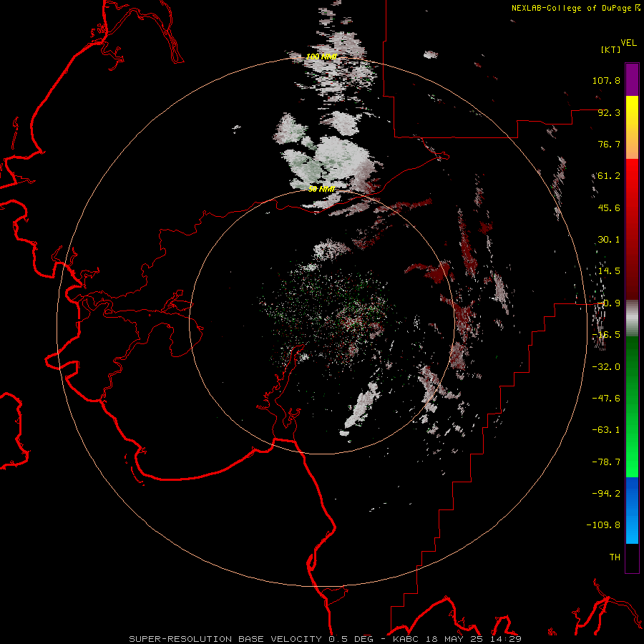644x644 pixels.
Task: Click the NEXLAB-College of DuPage label
Action: point(575,8)
